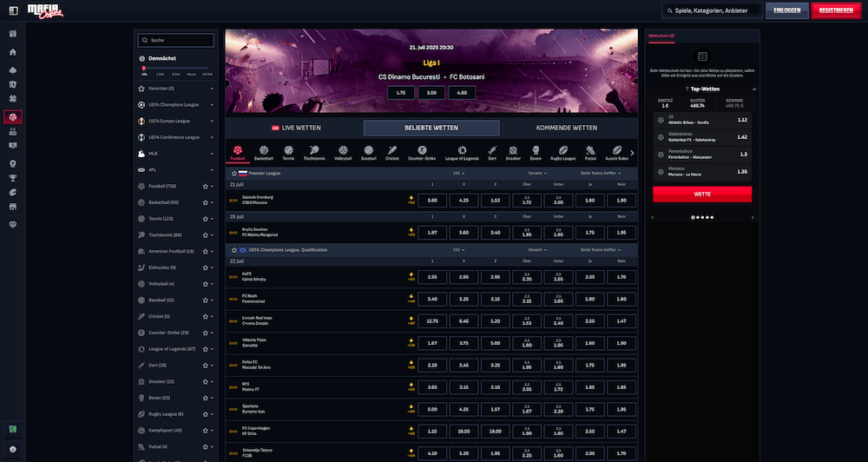Switch to the Live Wetten tab

[296, 128]
